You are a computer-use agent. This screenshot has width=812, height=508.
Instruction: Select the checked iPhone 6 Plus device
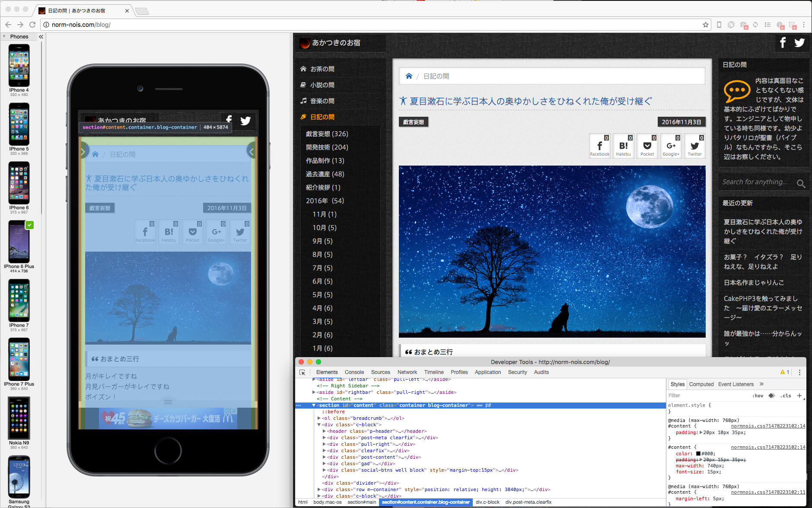point(19,243)
